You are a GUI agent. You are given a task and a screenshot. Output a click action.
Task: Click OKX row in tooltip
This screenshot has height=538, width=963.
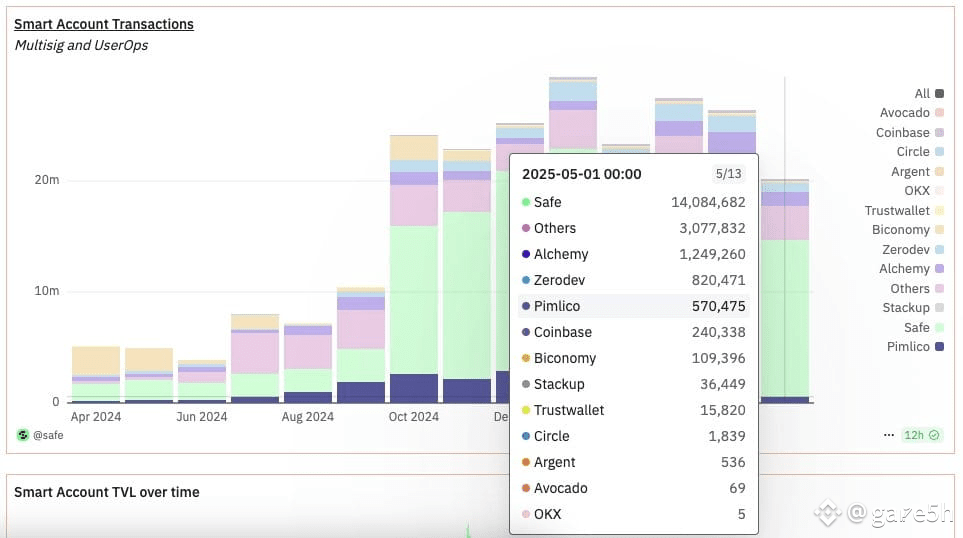click(x=633, y=514)
